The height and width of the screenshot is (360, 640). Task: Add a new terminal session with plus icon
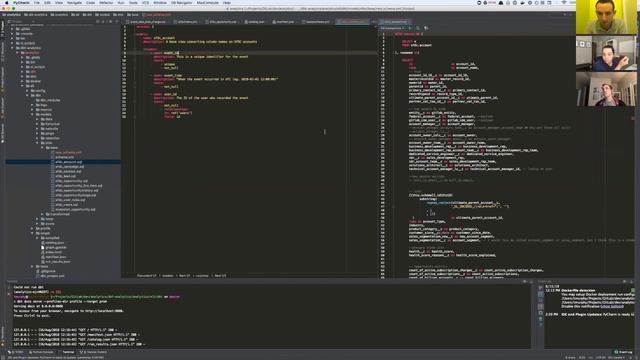click(9, 287)
